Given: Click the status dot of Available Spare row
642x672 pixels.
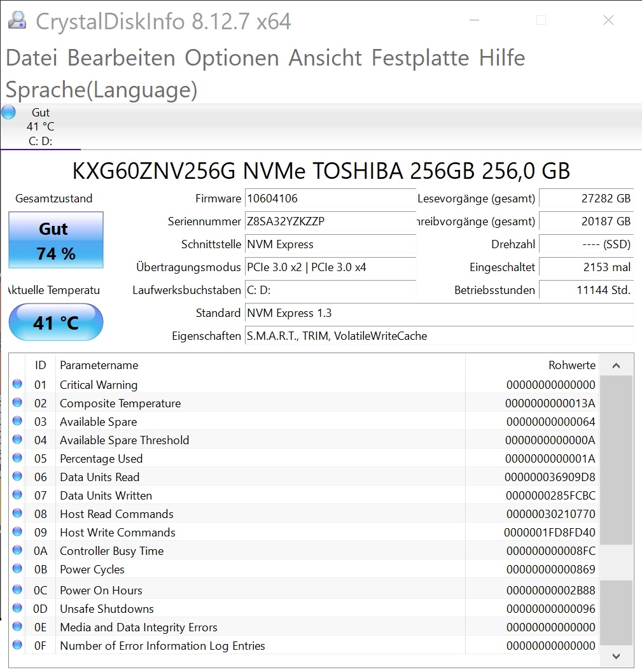Looking at the screenshot, I should point(17,421).
